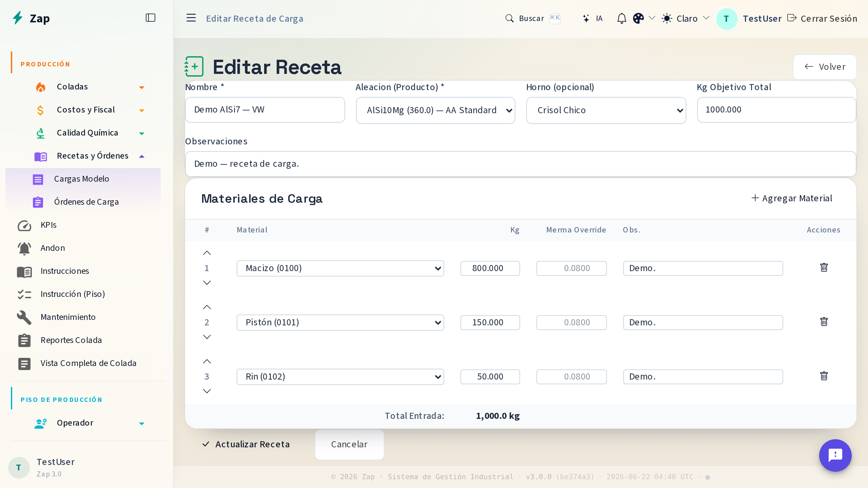
Task: Delete the Macizo row with trash icon
Action: click(824, 268)
